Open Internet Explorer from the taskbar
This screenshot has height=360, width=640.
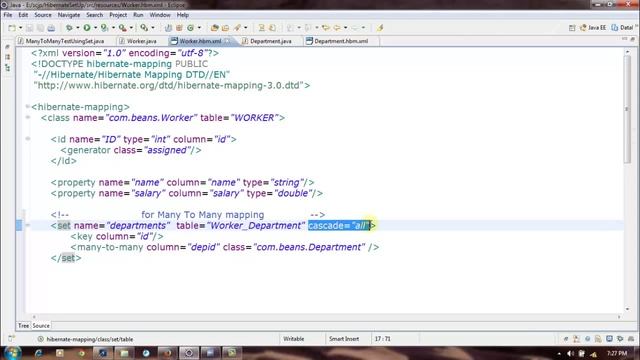(x=39, y=353)
